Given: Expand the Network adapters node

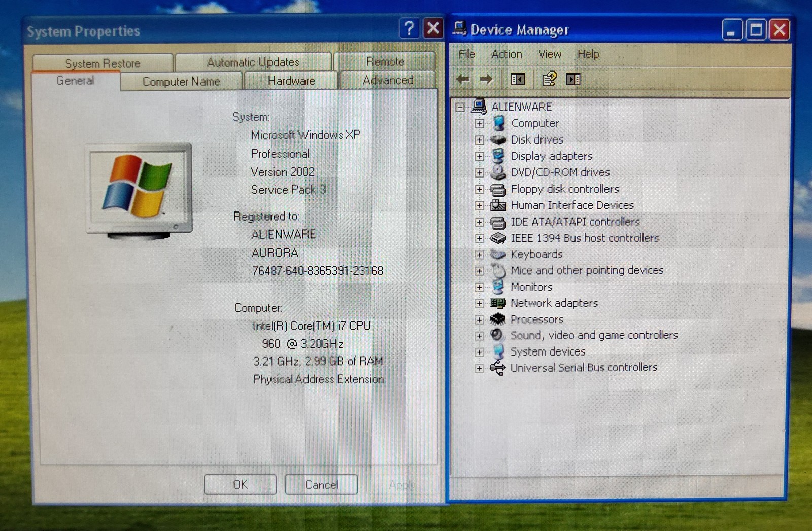Looking at the screenshot, I should [x=479, y=303].
